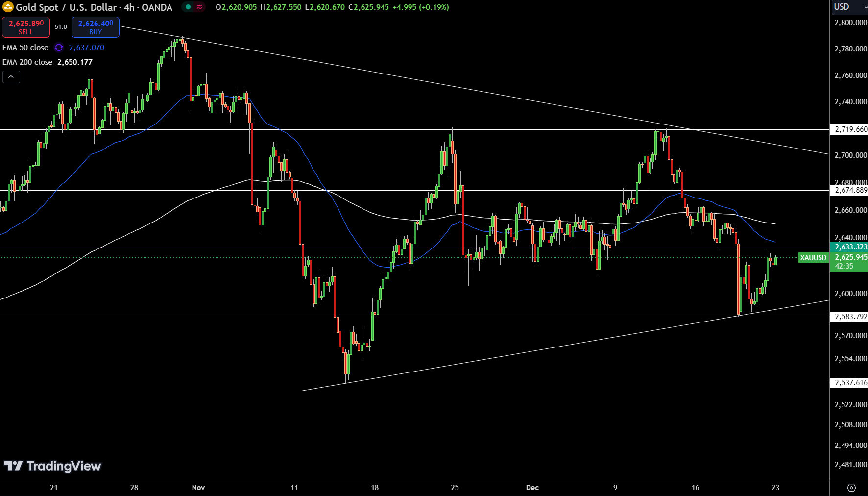This screenshot has width=868, height=496.
Task: Click the 18 date label on the time axis
Action: tap(375, 488)
